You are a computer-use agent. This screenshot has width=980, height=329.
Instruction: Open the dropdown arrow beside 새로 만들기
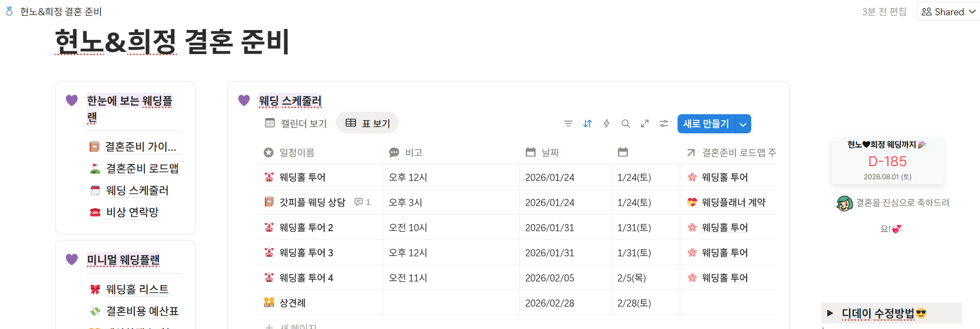point(743,124)
